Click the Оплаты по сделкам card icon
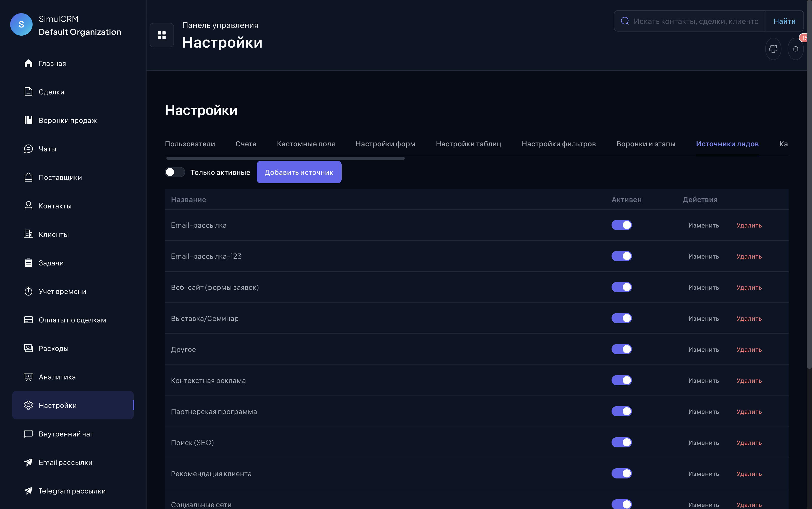The width and height of the screenshot is (812, 509). point(28,320)
